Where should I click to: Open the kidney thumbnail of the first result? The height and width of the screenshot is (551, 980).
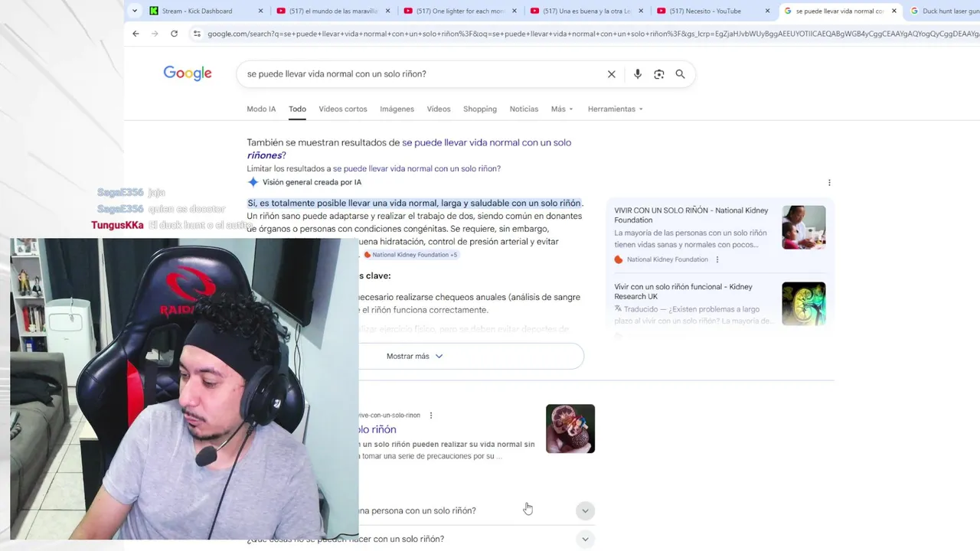click(570, 429)
